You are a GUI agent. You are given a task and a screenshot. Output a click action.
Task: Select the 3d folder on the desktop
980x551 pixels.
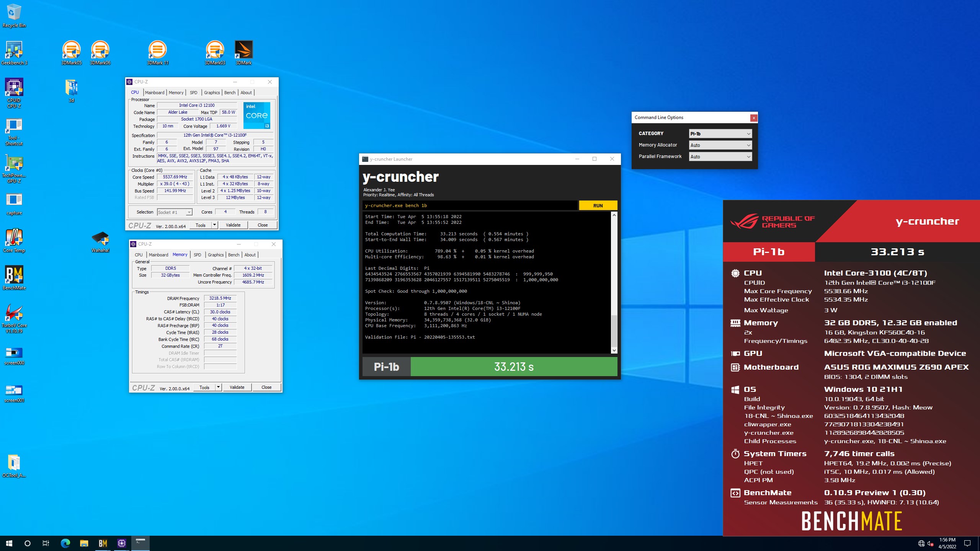(x=71, y=91)
